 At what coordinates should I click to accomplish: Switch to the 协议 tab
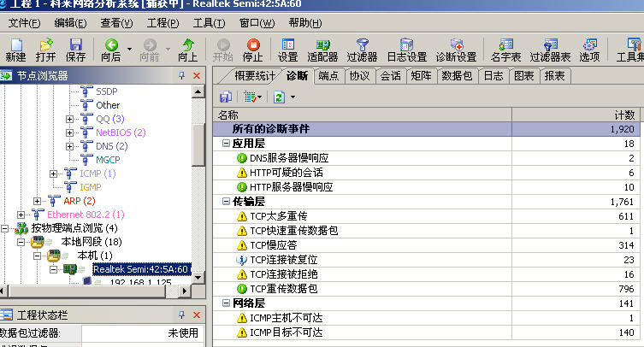click(360, 76)
